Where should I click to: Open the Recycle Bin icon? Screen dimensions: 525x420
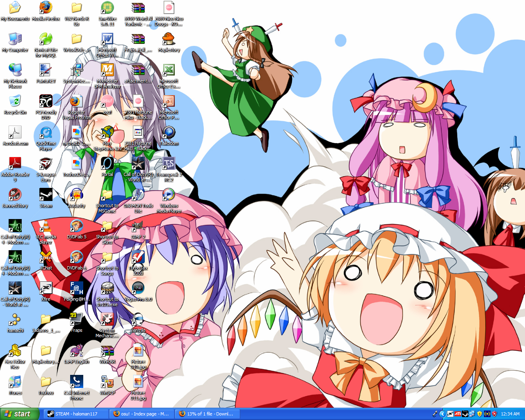tap(15, 101)
